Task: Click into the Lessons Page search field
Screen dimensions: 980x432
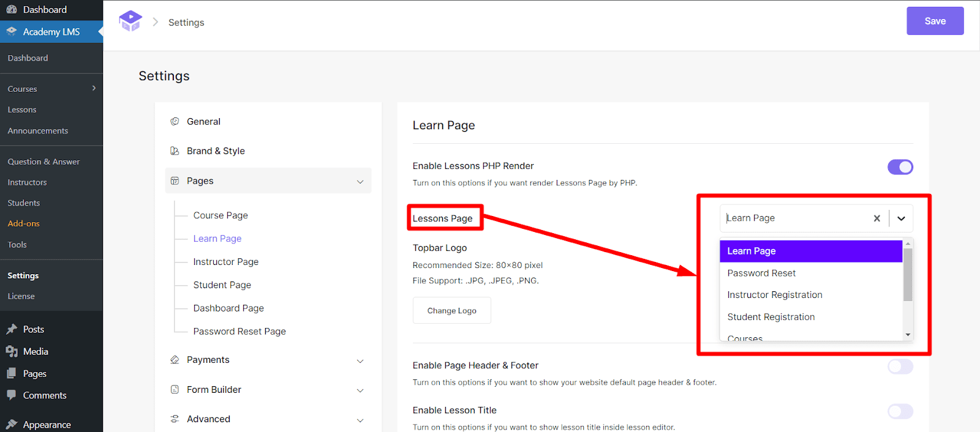Action: (796, 218)
